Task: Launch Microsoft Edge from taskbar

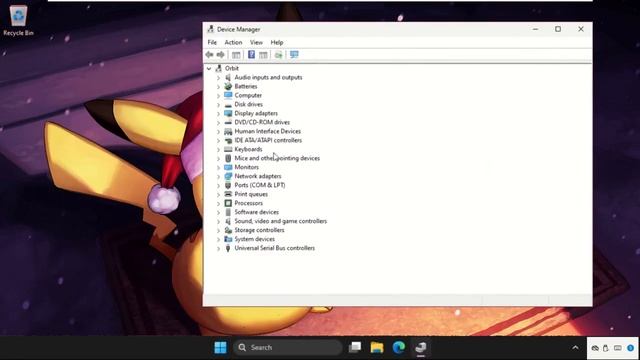Action: pyautogui.click(x=399, y=347)
